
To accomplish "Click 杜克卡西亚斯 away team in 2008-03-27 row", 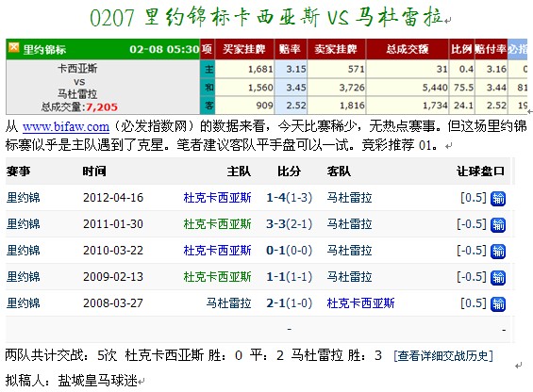I will pyautogui.click(x=360, y=302).
